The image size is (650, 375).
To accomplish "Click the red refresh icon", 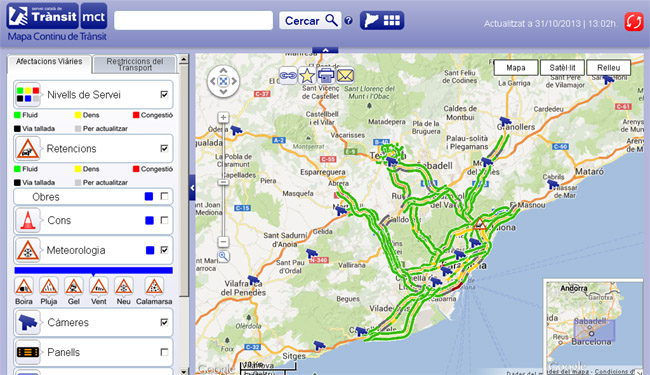I will [x=634, y=22].
